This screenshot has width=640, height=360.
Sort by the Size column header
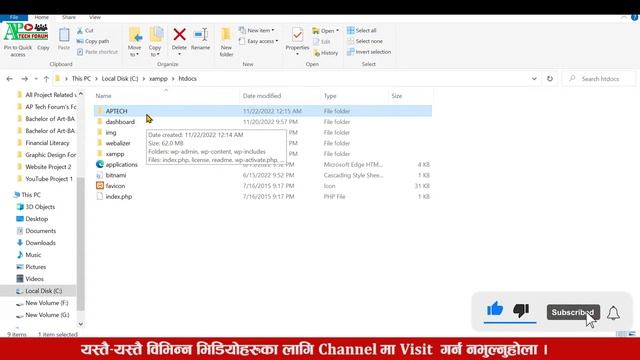tap(410, 96)
